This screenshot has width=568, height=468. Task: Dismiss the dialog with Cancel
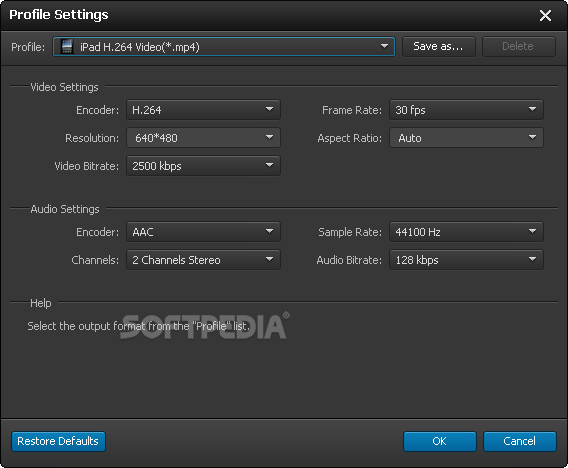(519, 441)
